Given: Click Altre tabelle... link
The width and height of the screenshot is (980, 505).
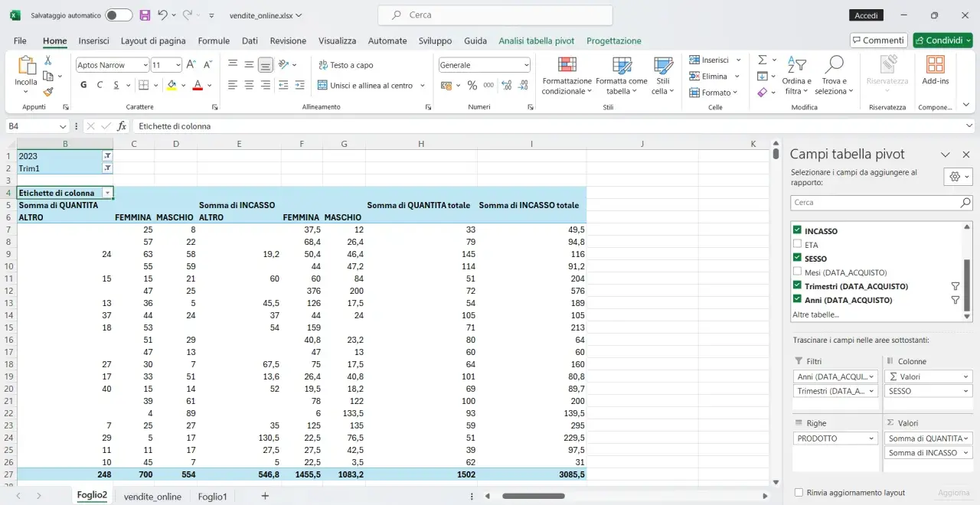Looking at the screenshot, I should click(x=815, y=314).
